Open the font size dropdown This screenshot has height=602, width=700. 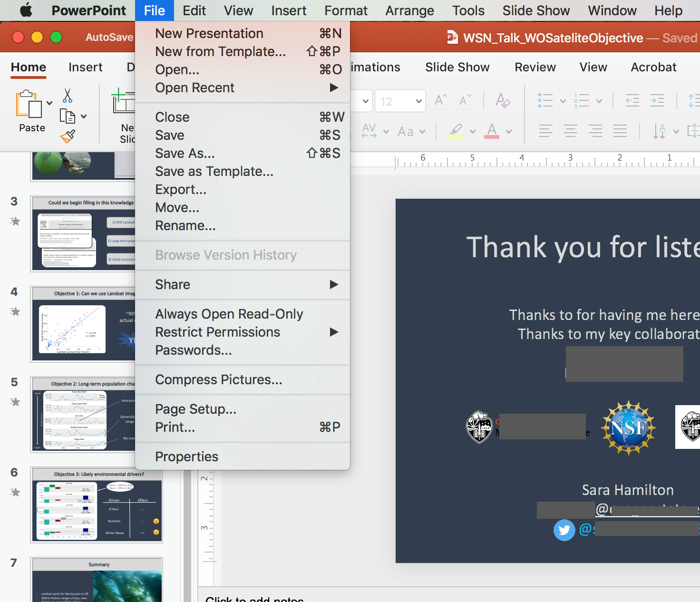[418, 101]
